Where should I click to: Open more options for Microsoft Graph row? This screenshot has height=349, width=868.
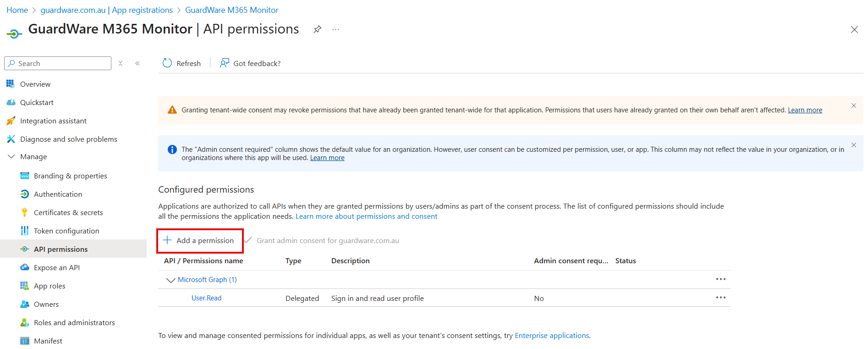[x=720, y=279]
